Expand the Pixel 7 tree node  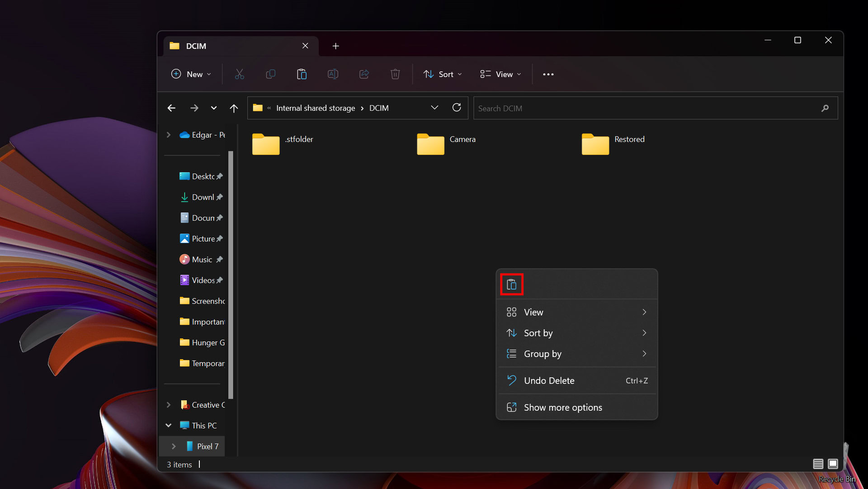click(174, 446)
